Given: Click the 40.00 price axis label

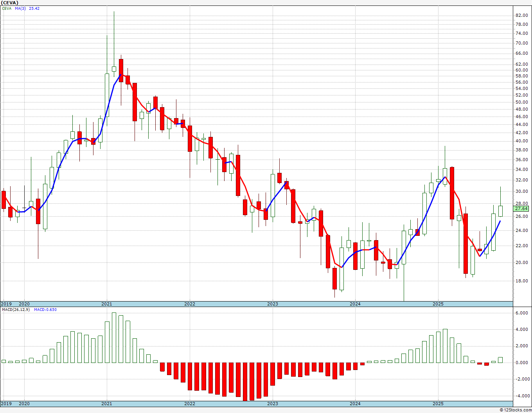Looking at the screenshot, I should (x=522, y=141).
